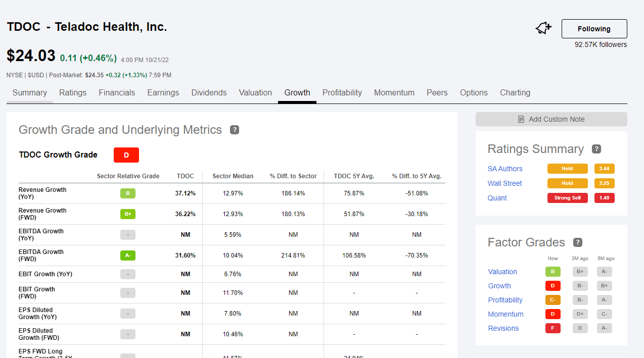Click the Revisions A- badge from 6M ago
Image resolution: width=644 pixels, height=358 pixels.
click(605, 328)
